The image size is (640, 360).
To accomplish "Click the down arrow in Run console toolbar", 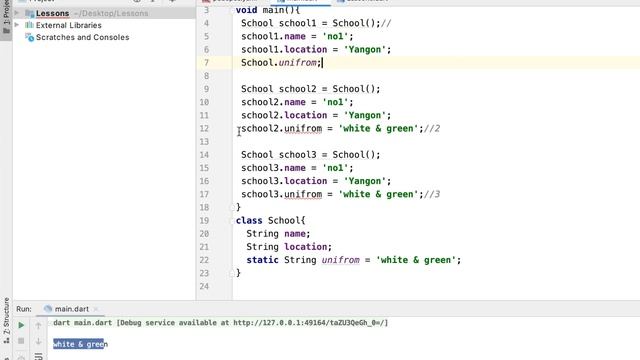I will pos(38,341).
